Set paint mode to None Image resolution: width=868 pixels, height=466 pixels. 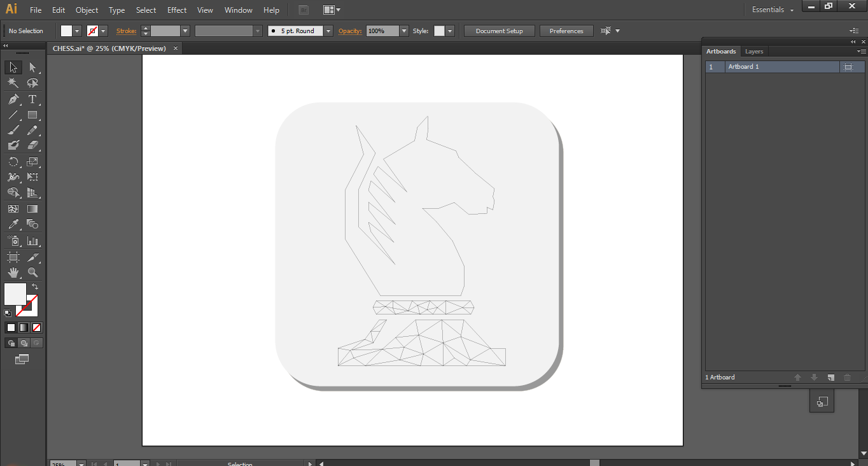click(36, 328)
